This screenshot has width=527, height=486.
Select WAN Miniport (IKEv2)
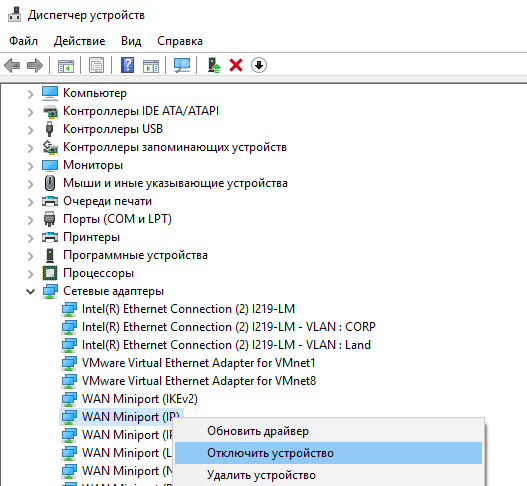[140, 399]
